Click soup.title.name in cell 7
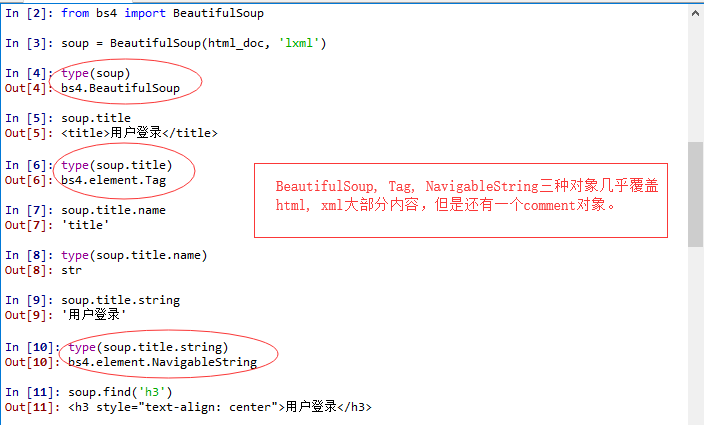Viewport: 704px width, 425px height. click(x=114, y=210)
